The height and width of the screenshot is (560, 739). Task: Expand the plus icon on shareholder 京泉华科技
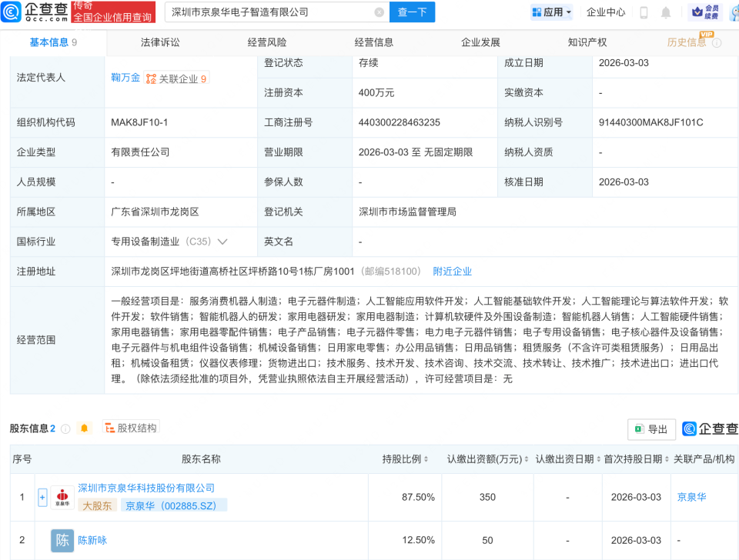42,497
